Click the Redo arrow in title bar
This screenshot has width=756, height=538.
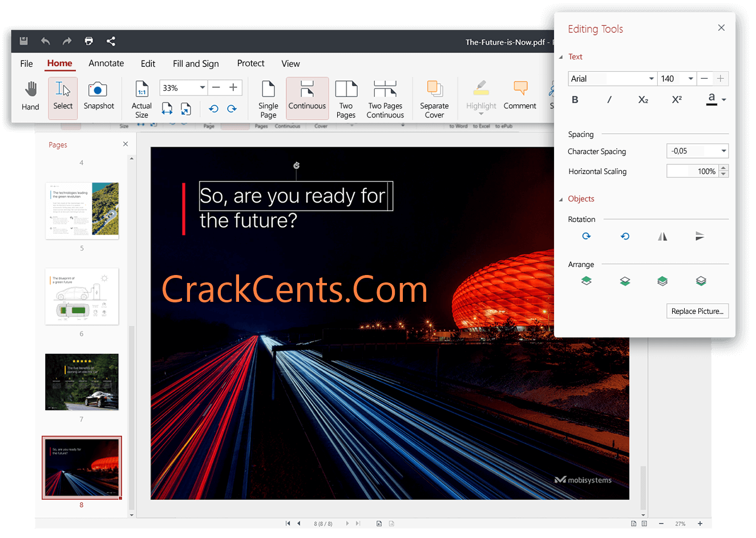pos(67,41)
